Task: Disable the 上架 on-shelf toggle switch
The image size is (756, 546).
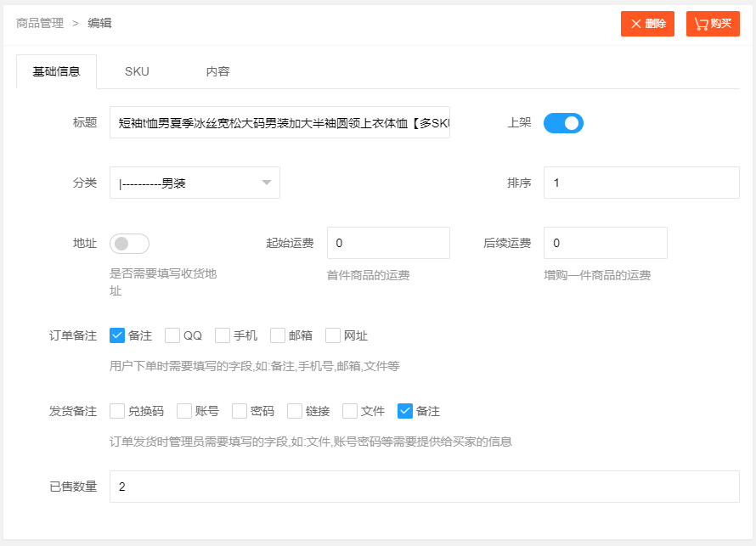Action: pos(563,123)
